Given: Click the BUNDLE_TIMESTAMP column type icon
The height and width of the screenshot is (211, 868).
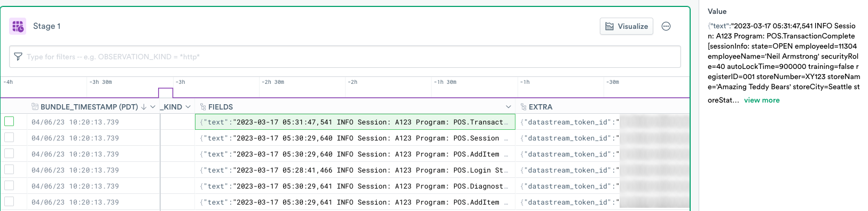Looking at the screenshot, I should [x=35, y=107].
